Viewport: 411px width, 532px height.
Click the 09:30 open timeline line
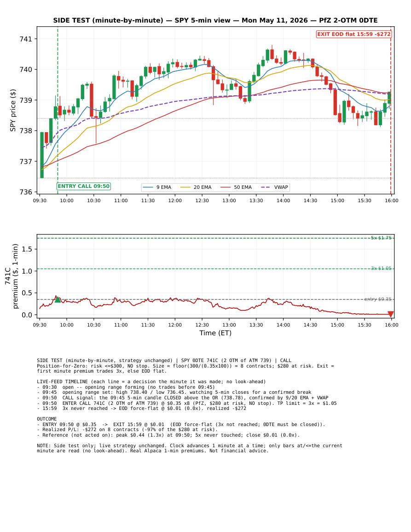126,387
